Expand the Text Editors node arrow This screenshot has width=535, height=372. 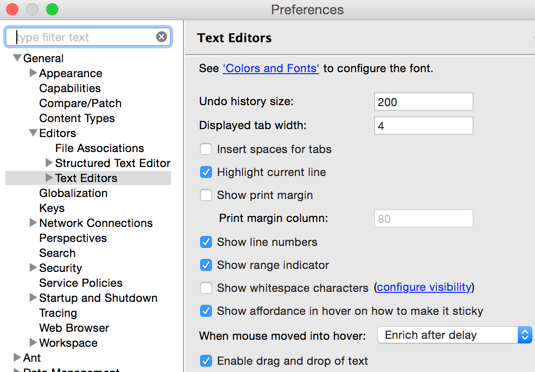[49, 177]
